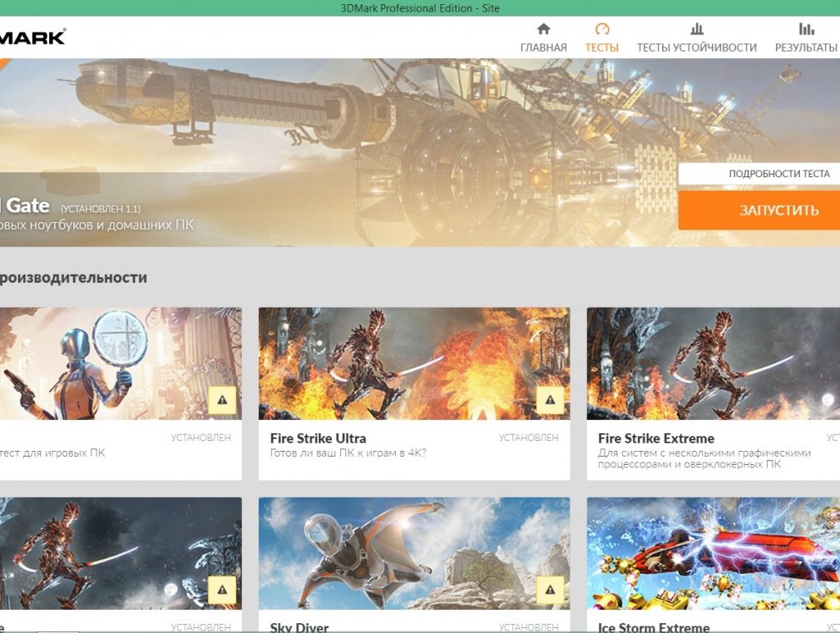Open the РЕЗУЛЬТАТЫ tab
This screenshot has height=633, width=840.
(x=806, y=37)
